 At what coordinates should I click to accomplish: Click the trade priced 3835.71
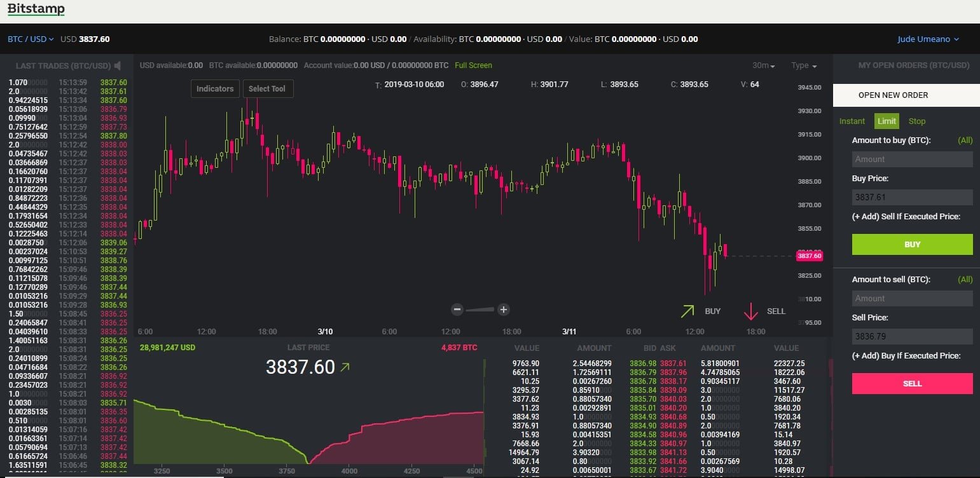pos(113,403)
